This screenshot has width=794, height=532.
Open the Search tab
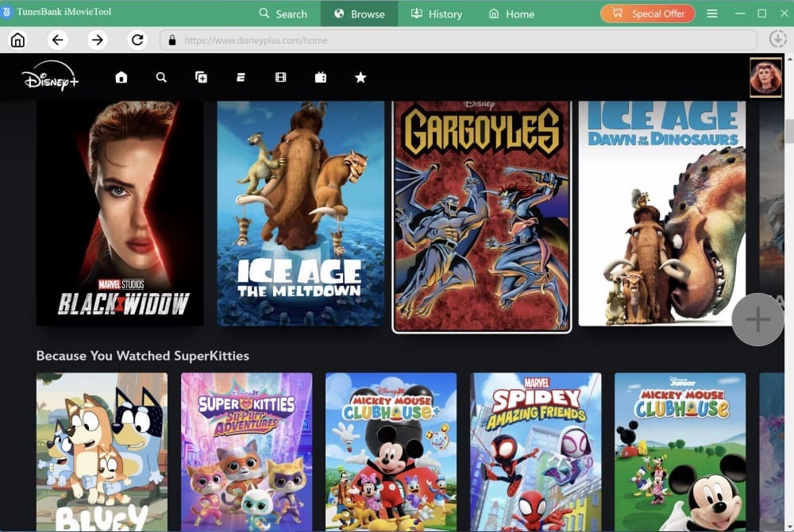pyautogui.click(x=283, y=13)
